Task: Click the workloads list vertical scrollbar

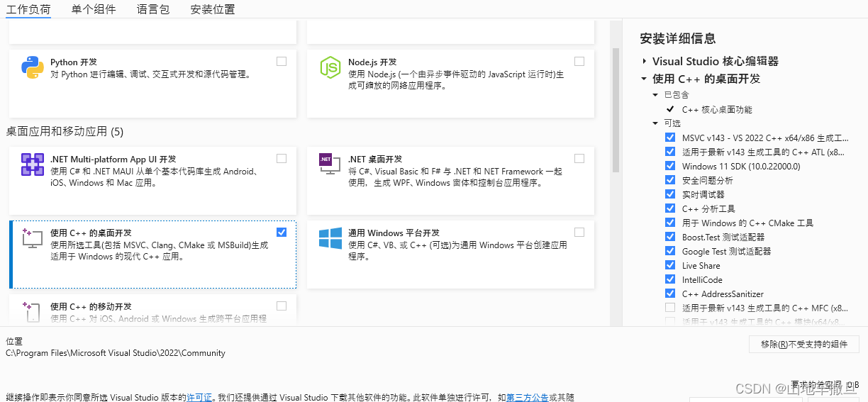Action: (616, 110)
